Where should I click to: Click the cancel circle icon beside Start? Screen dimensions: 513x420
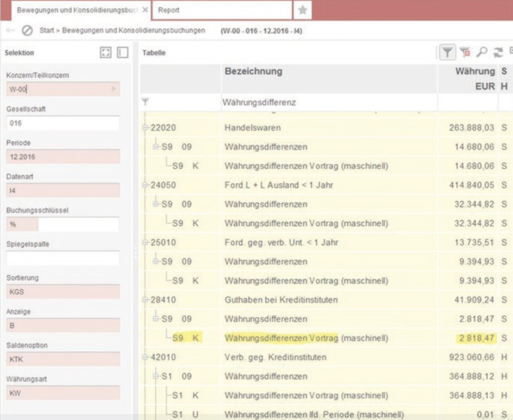coord(28,31)
